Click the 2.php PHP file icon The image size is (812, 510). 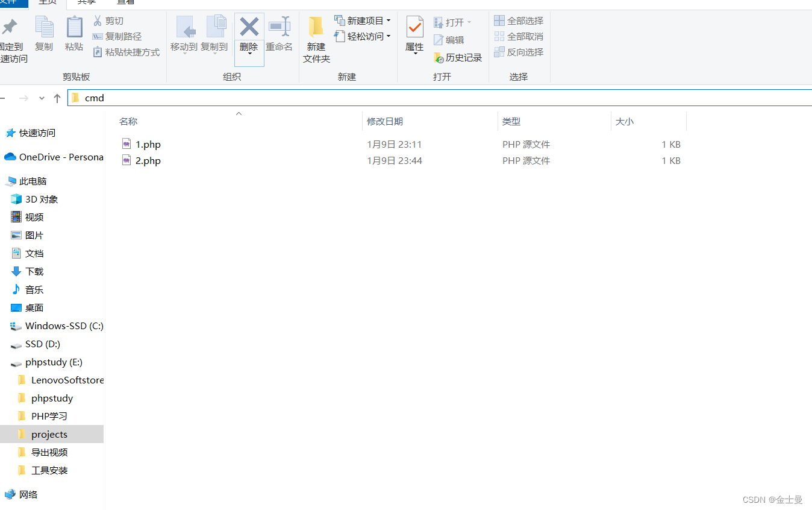click(x=126, y=160)
